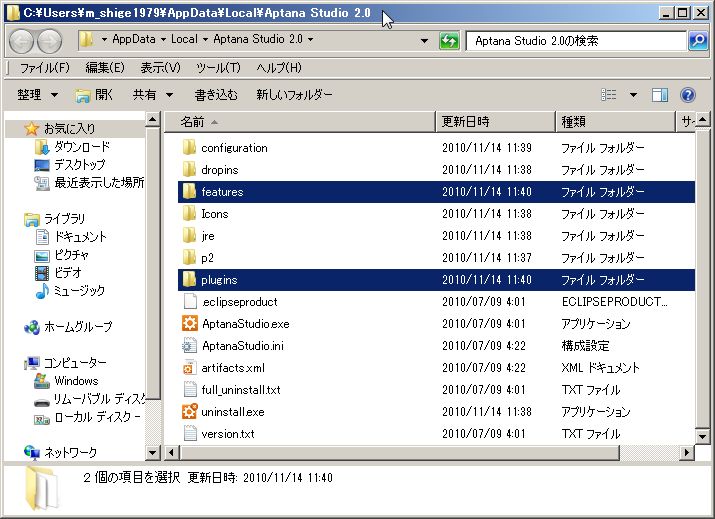Click the full_uninstall.txt file icon

pos(189,389)
